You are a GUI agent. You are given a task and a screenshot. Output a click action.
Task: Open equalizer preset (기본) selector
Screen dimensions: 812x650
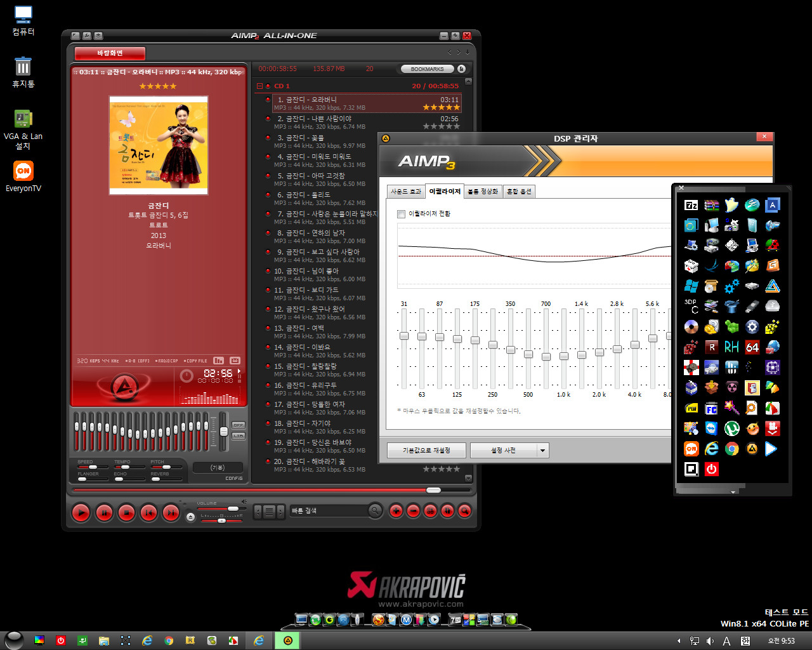(218, 467)
